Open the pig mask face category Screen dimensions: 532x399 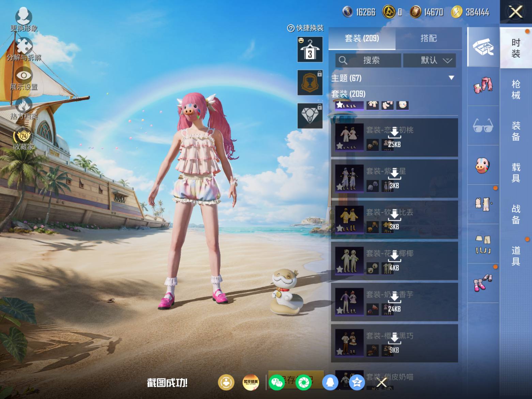tap(483, 165)
